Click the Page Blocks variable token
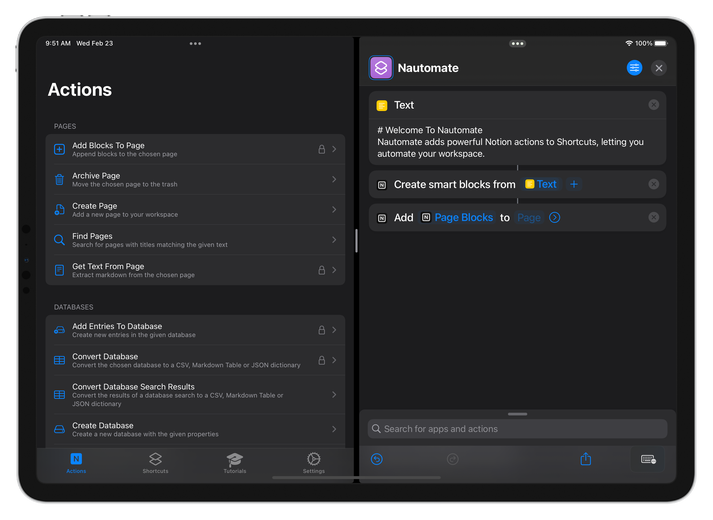Image resolution: width=713 pixels, height=520 pixels. [457, 217]
